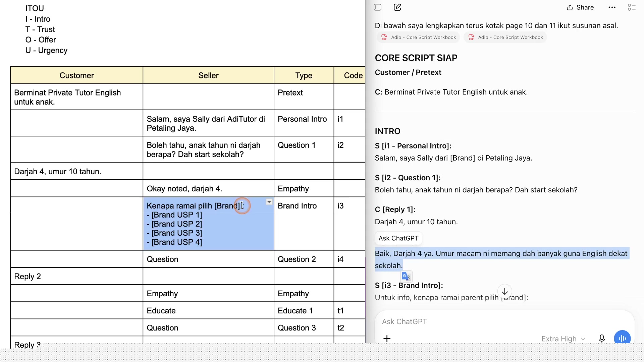
Task: Click cell 'Berminat Private Tutor English untuk anak.'
Action: (x=76, y=97)
